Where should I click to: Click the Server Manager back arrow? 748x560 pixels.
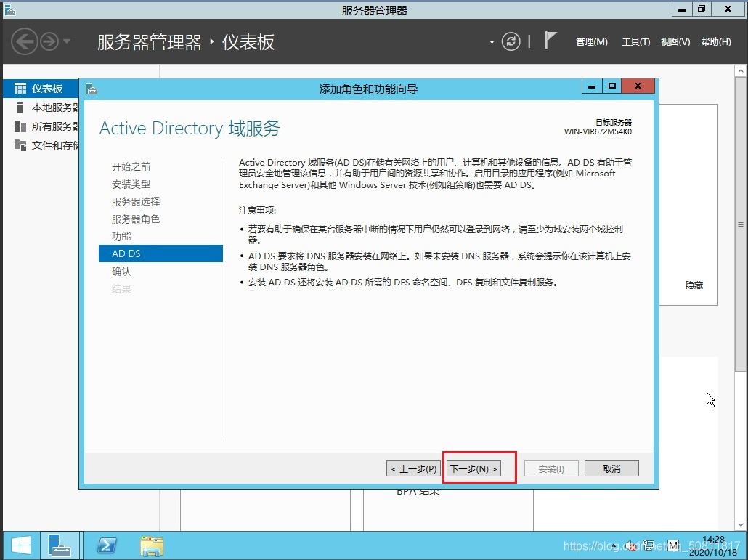coord(25,42)
